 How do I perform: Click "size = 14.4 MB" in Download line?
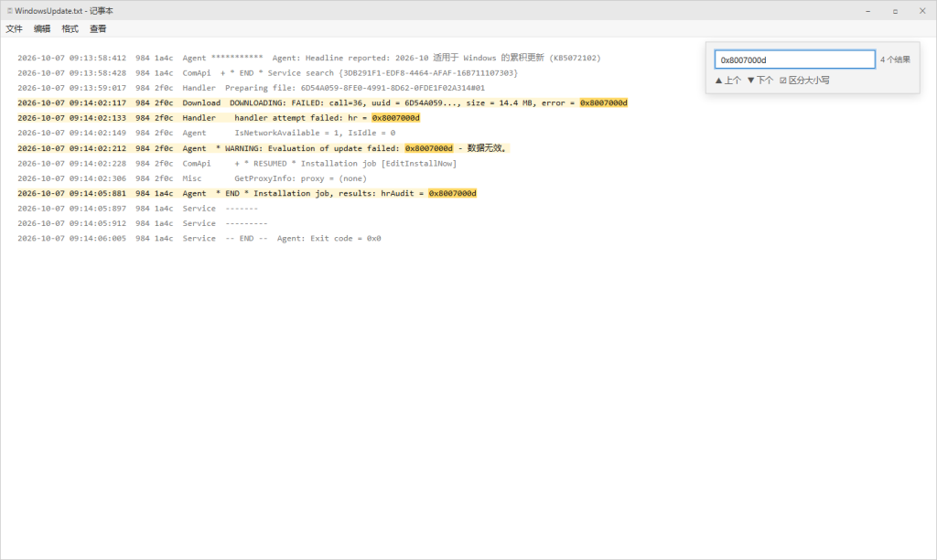point(499,102)
